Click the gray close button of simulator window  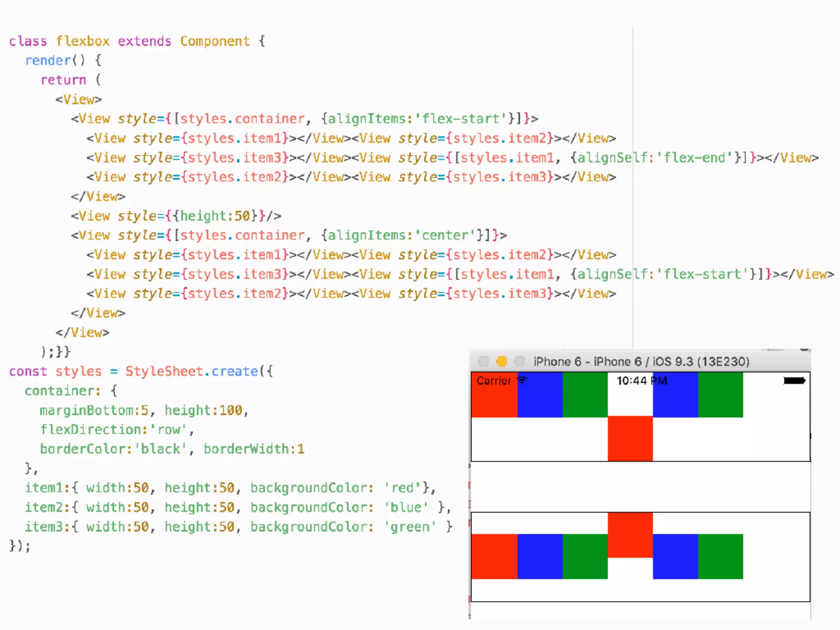pos(484,361)
